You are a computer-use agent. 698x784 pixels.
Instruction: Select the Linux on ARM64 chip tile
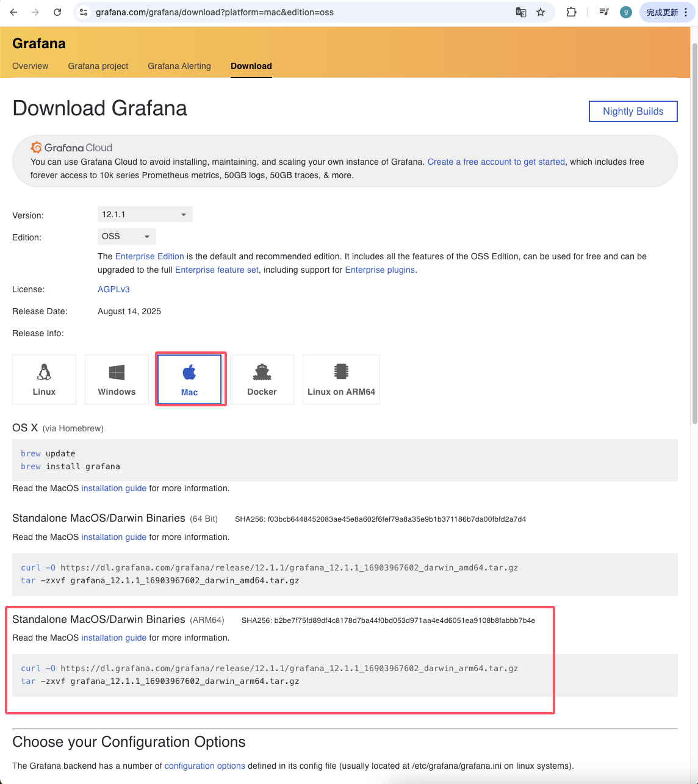click(341, 379)
